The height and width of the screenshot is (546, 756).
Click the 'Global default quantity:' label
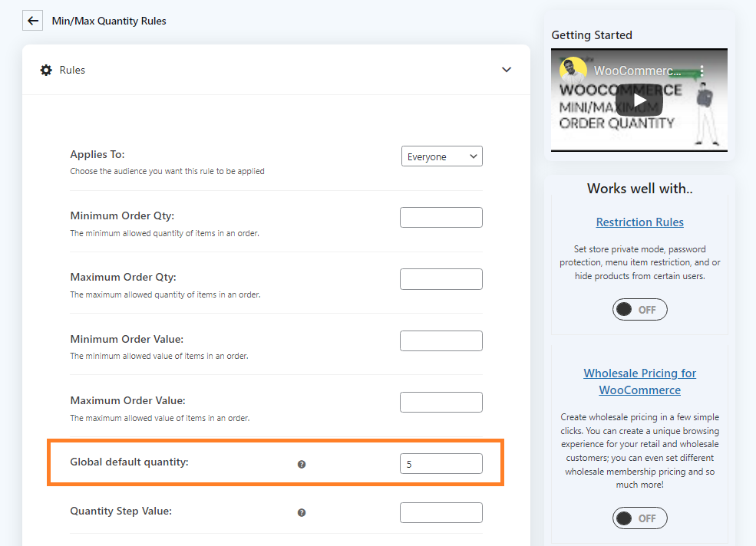click(x=129, y=462)
